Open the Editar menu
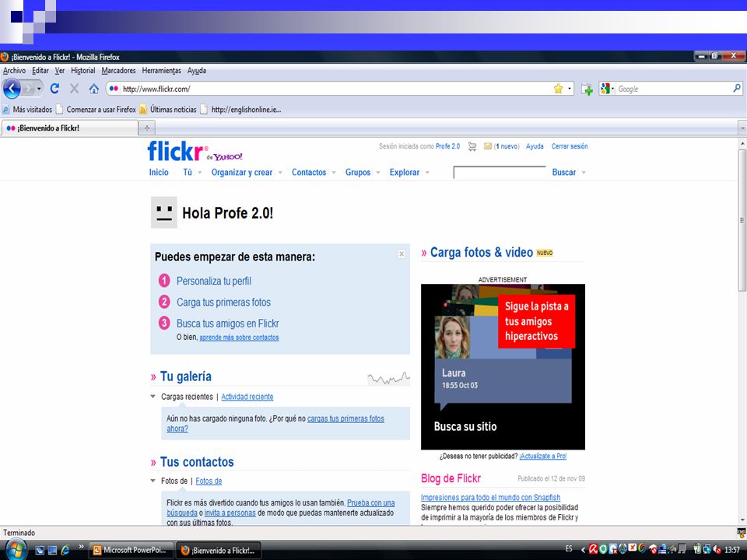 coord(40,71)
